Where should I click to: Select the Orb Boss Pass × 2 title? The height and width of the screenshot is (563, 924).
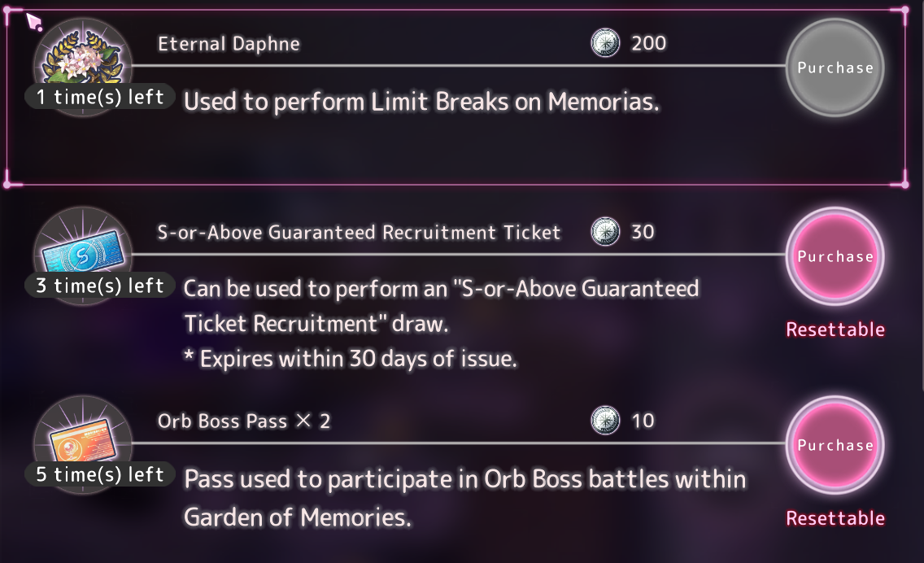pos(243,421)
